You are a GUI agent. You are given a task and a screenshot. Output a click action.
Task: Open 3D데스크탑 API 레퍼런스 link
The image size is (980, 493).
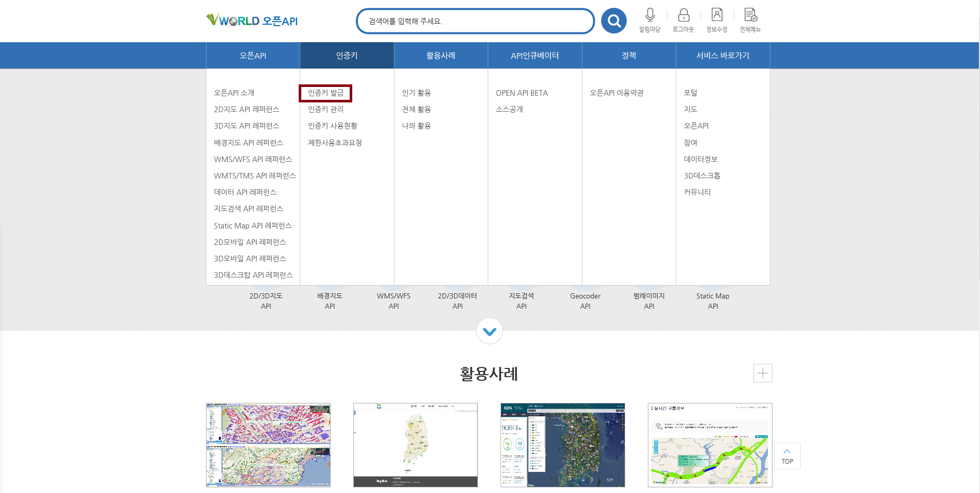[x=253, y=275]
